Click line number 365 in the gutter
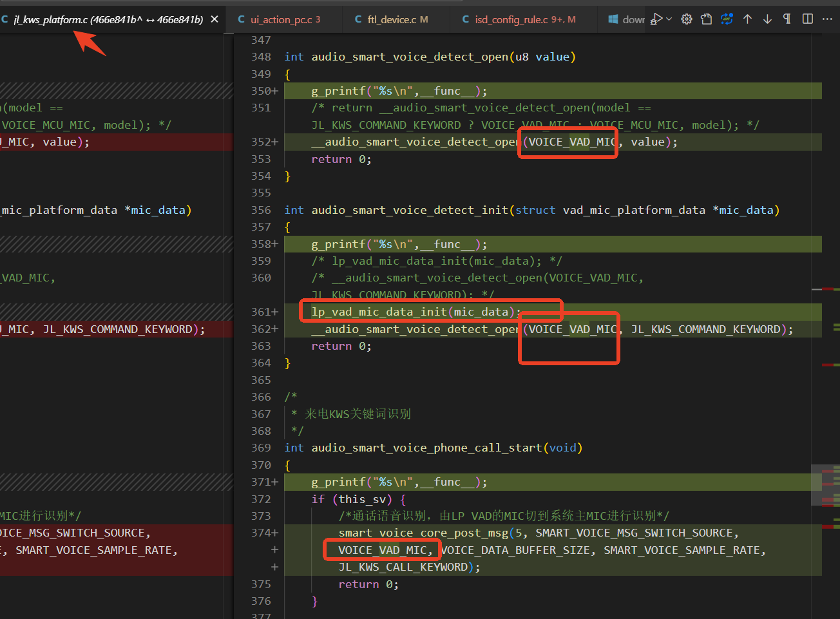Screen dimensions: 840x619 261,380
